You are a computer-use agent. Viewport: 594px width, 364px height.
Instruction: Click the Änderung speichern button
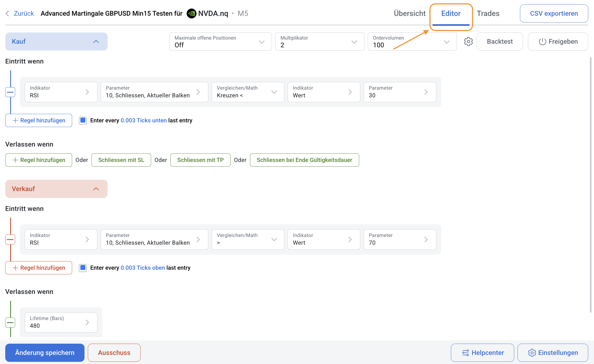[x=45, y=353]
